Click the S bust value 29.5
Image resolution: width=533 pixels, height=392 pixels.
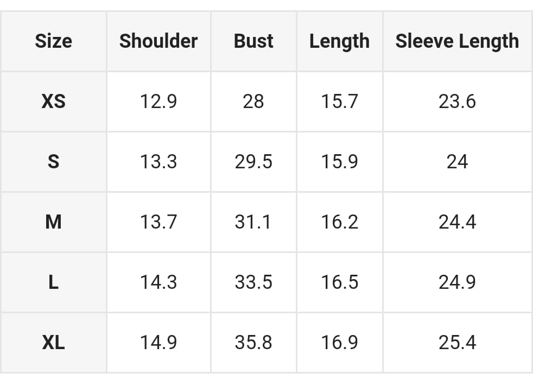[253, 162]
